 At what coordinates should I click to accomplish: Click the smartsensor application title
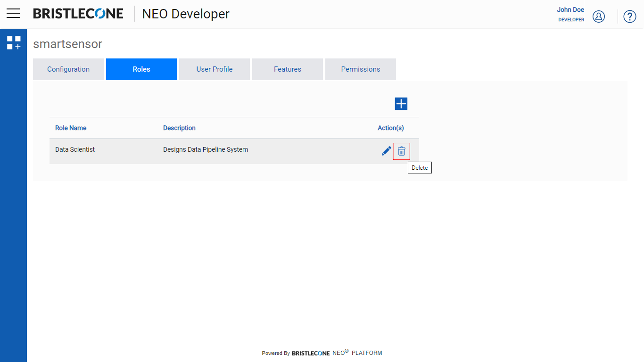[x=67, y=44]
